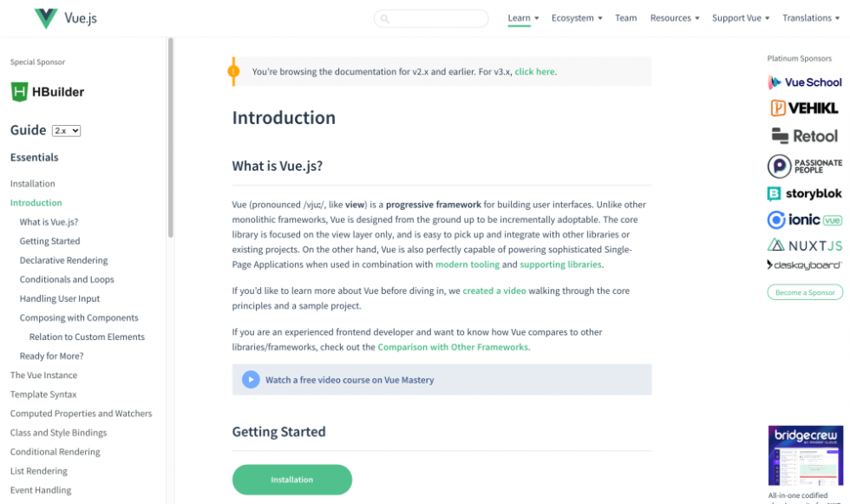Open the Translations dropdown menu
The width and height of the screenshot is (850, 504).
(x=809, y=17)
